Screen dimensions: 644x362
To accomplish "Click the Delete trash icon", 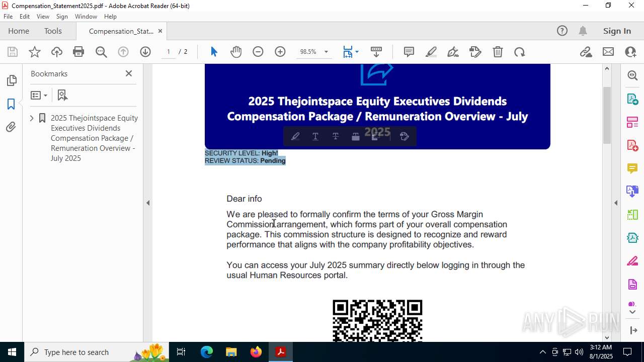I will point(498,52).
